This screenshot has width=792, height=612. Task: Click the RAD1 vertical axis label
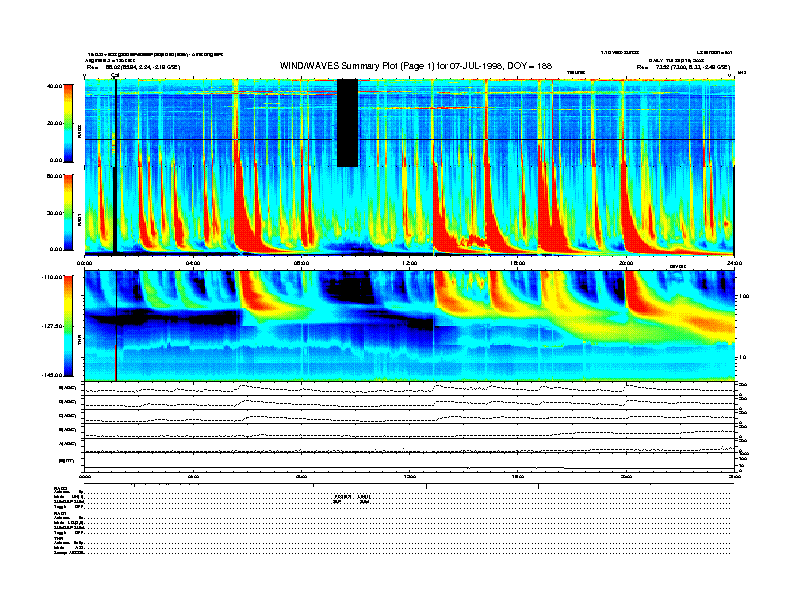click(79, 219)
